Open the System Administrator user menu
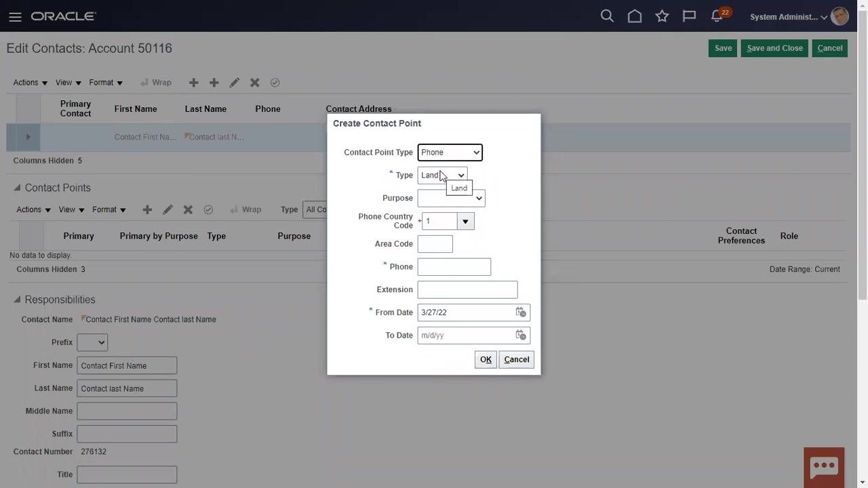Image resolution: width=868 pixels, height=488 pixels. point(789,17)
